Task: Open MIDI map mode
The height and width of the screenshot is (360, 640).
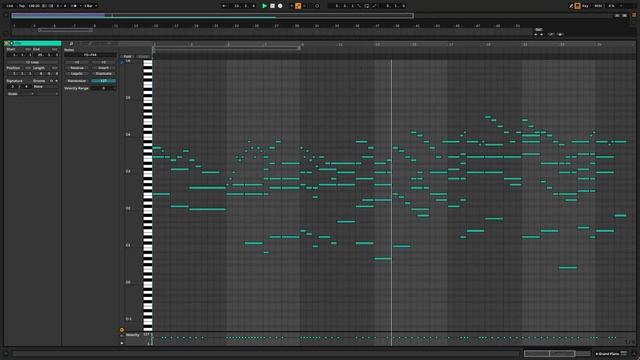Action: click(x=598, y=6)
